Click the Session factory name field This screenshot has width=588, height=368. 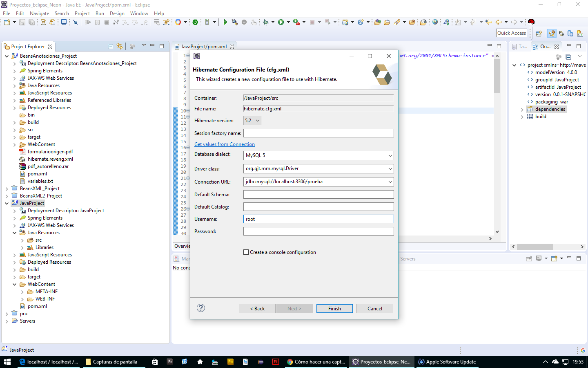pos(318,133)
